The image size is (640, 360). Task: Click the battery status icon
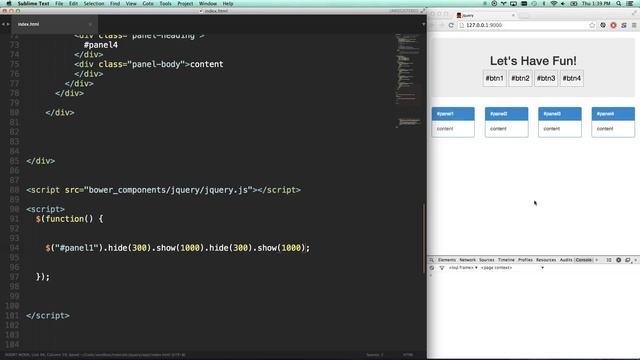[x=573, y=3]
